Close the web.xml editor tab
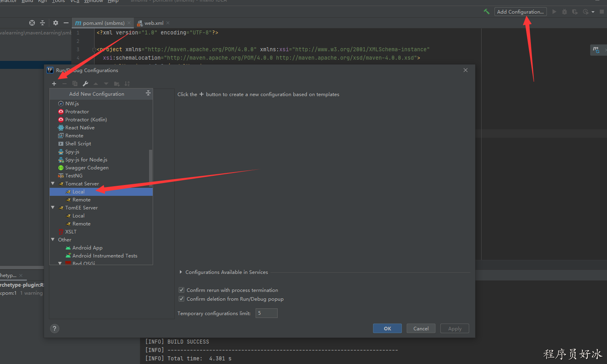The height and width of the screenshot is (364, 607). 168,23
